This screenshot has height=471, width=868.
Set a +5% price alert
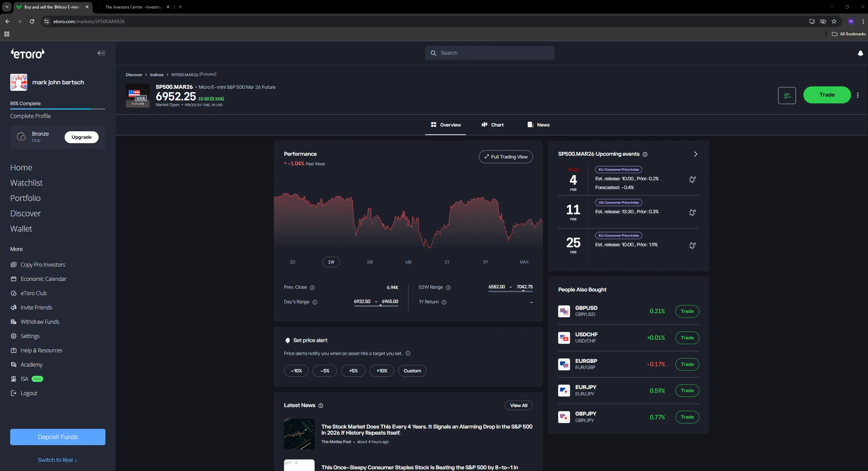point(353,371)
